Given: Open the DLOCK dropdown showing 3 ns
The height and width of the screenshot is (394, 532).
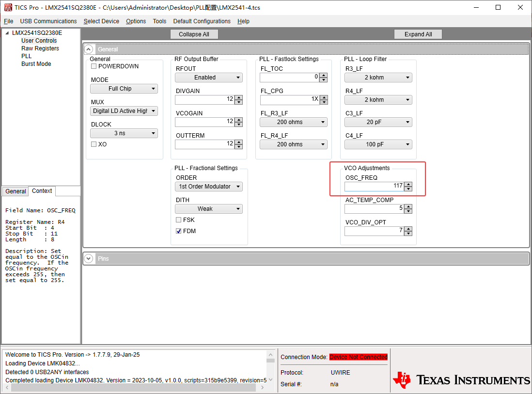Looking at the screenshot, I should [124, 133].
